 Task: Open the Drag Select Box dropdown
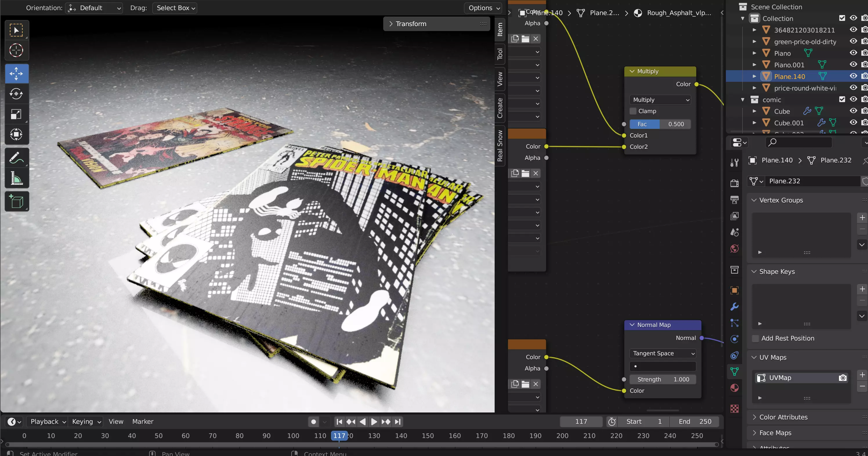[x=175, y=8]
